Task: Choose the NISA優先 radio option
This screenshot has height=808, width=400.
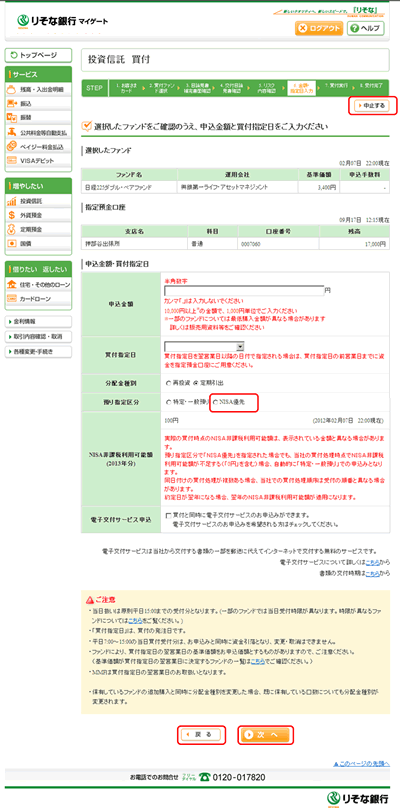Action: pos(216,402)
